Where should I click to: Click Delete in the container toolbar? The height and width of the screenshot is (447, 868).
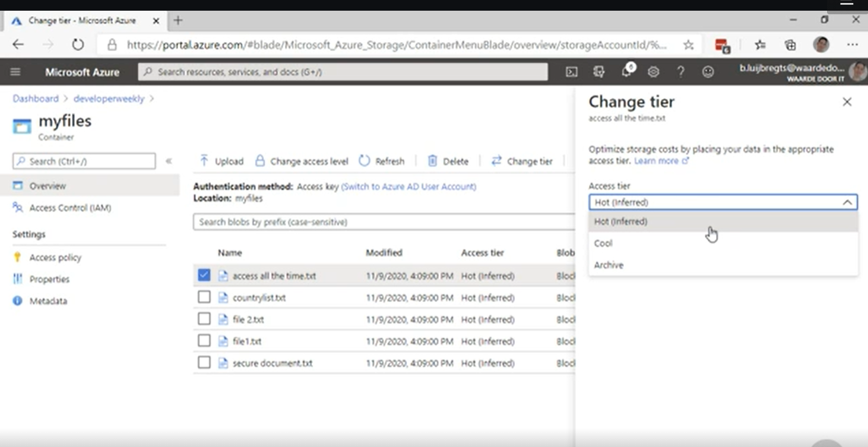(448, 161)
